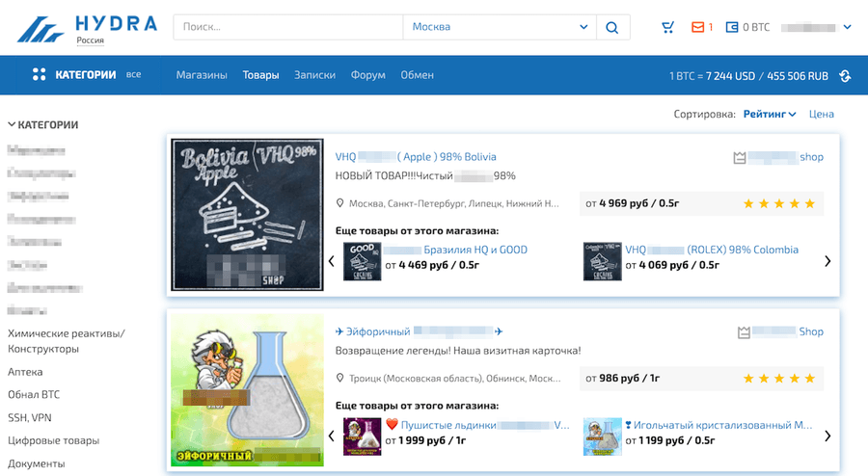868x476 pixels.
Task: Open the Москва city dropdown
Action: pyautogui.click(x=500, y=27)
